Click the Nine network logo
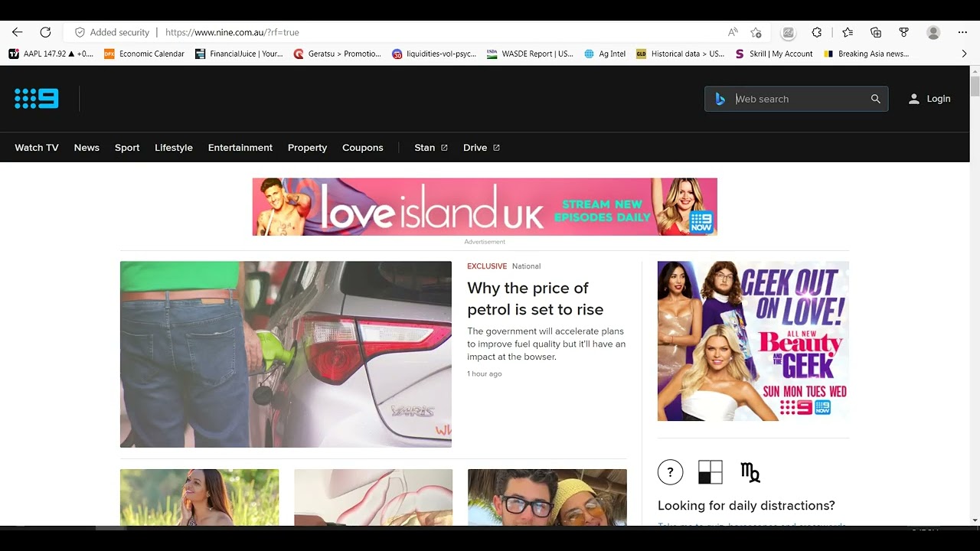Screen dimensions: 980x551 click(x=36, y=99)
